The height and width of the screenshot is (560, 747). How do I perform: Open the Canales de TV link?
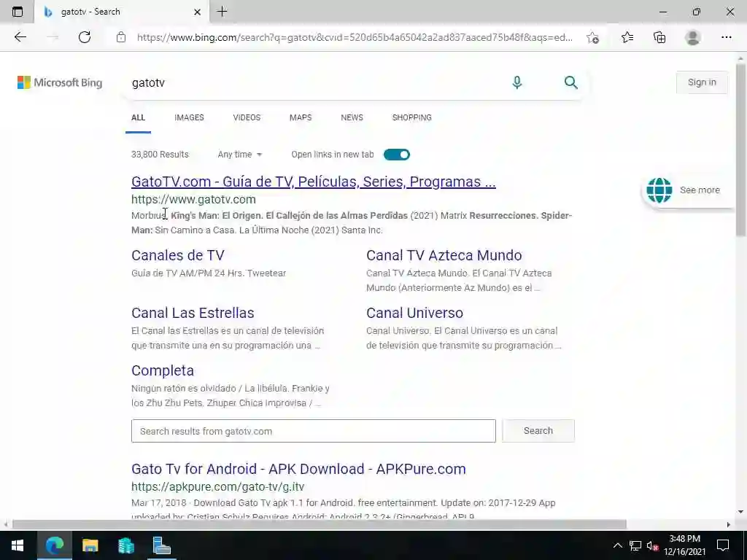coord(178,255)
